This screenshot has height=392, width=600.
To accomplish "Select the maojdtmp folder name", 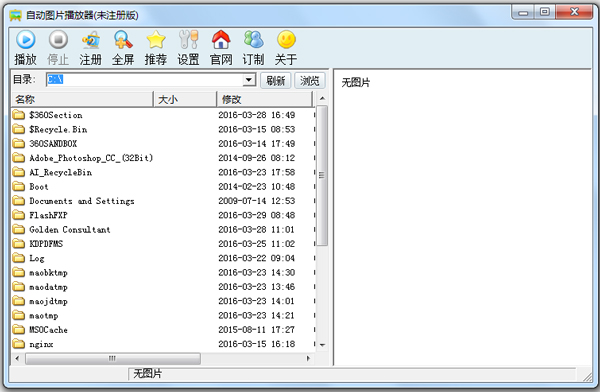I will [x=48, y=301].
